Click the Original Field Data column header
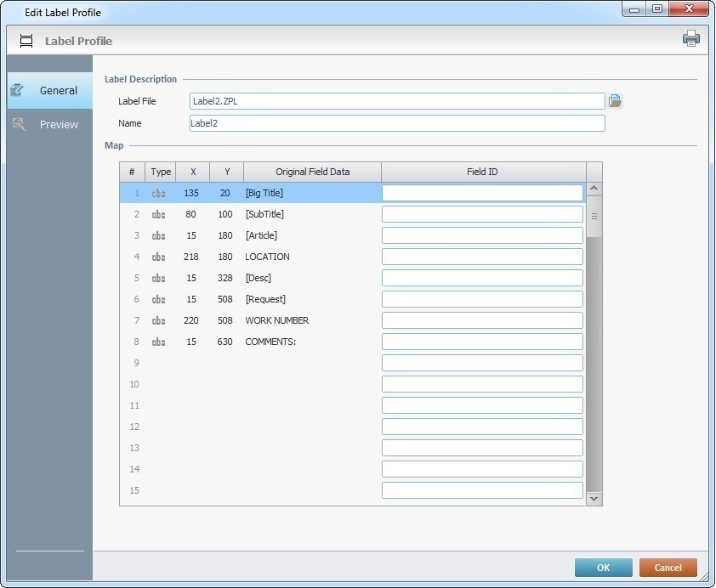The height and width of the screenshot is (588, 716). click(x=312, y=172)
